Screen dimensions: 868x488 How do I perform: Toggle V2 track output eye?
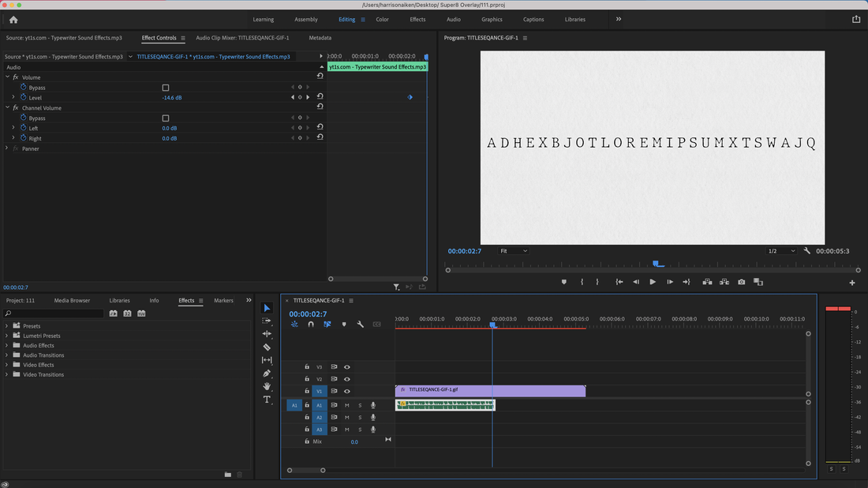(x=347, y=379)
